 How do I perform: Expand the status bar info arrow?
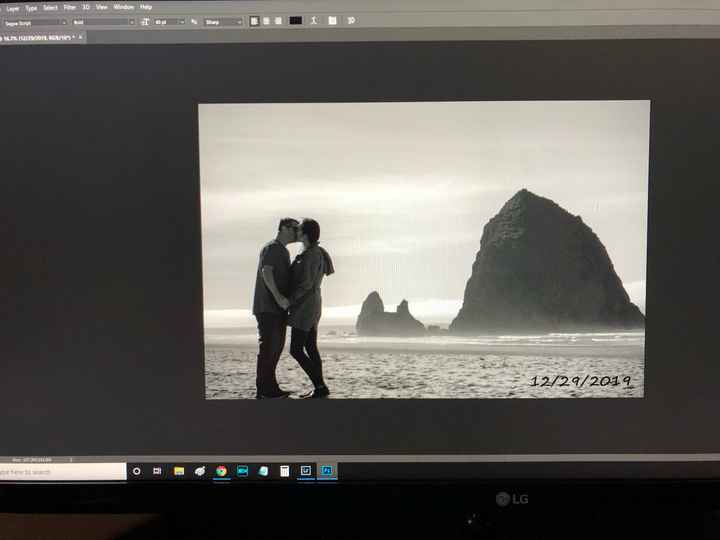click(71, 460)
